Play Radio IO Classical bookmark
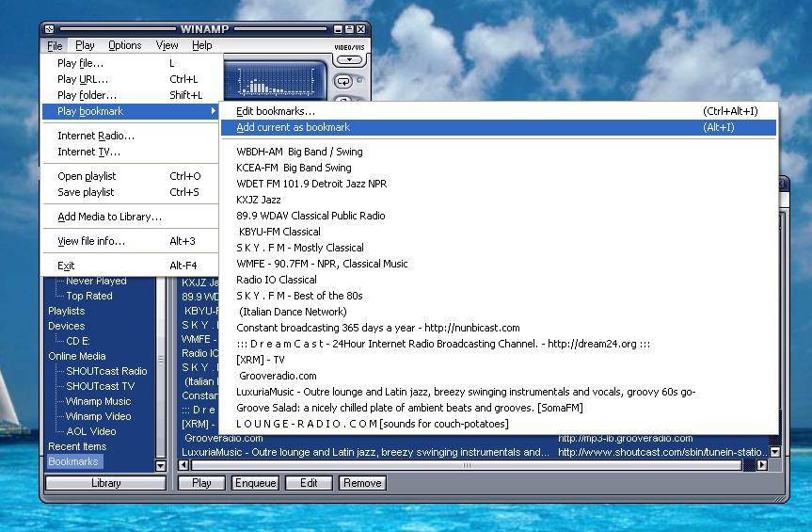812x532 pixels. coord(498,280)
